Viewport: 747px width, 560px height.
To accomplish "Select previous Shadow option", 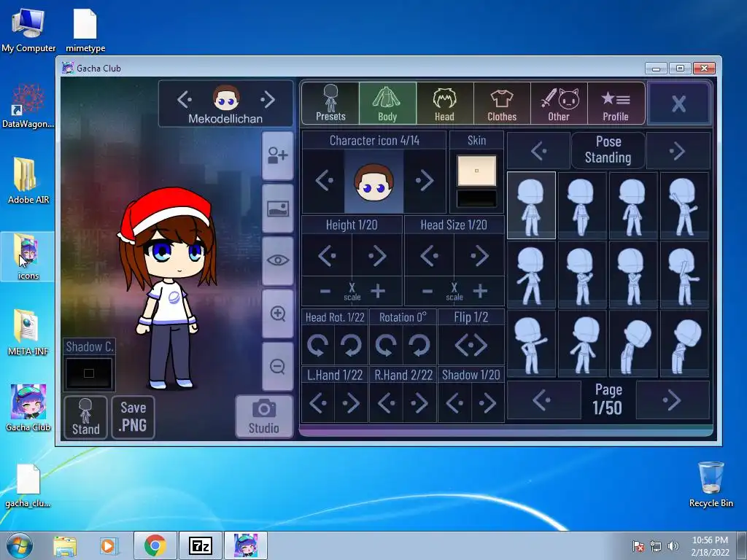I will click(454, 403).
